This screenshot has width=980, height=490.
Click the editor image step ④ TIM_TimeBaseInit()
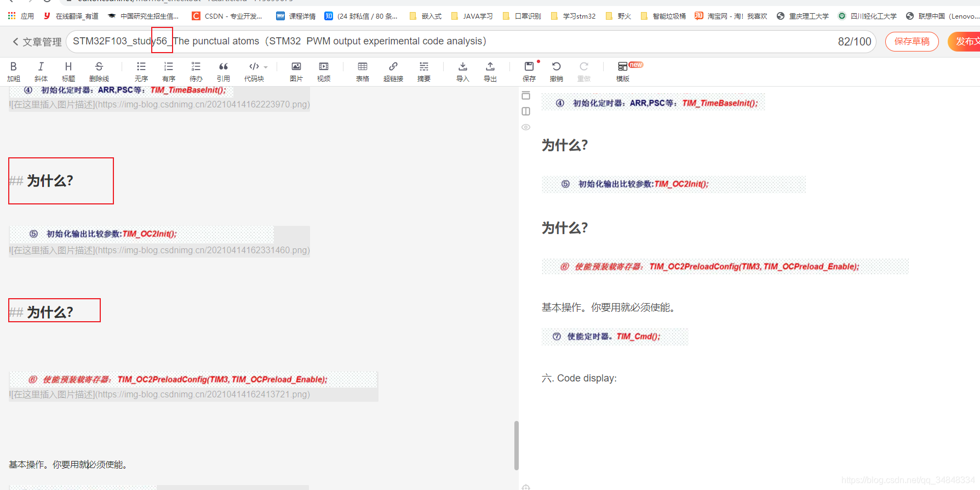[x=121, y=91]
